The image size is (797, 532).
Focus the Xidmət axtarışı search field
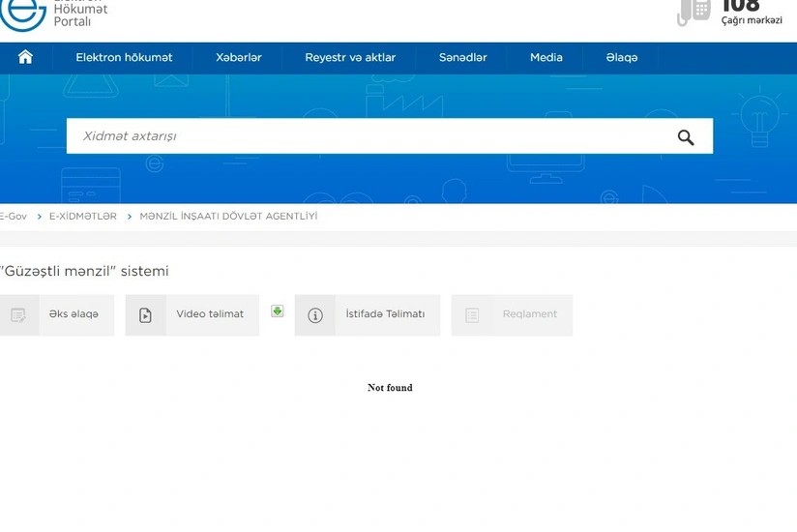(368, 136)
